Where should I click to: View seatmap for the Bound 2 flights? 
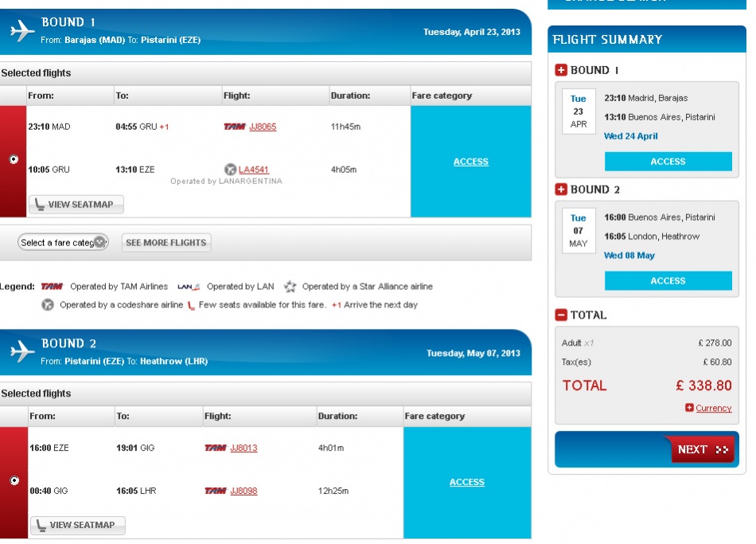pyautogui.click(x=77, y=526)
